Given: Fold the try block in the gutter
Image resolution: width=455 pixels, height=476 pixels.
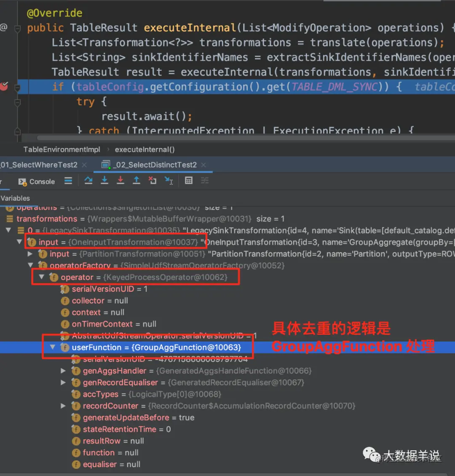Looking at the screenshot, I should (18, 102).
